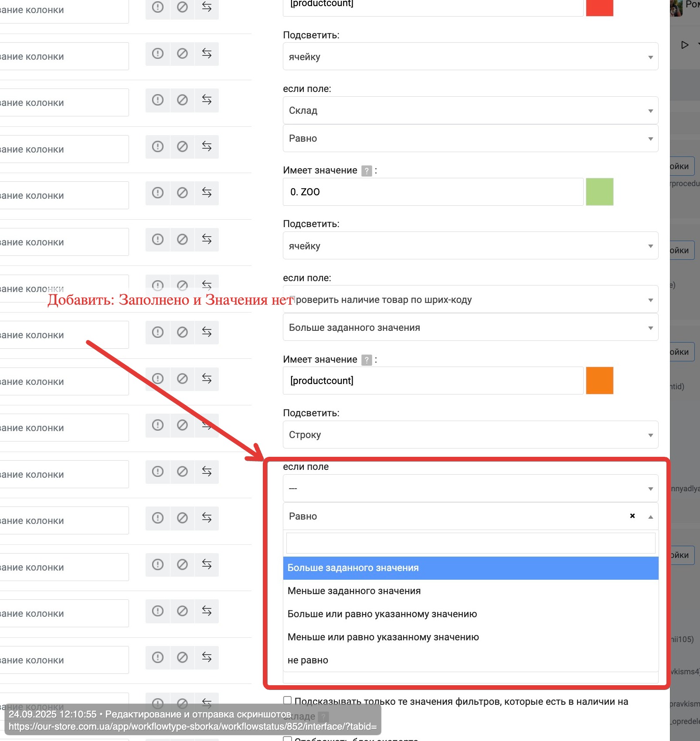Image resolution: width=700 pixels, height=741 pixels.
Task: Tick the 'Подсказывать только те значения фильтров' checkbox
Action: coord(287,700)
